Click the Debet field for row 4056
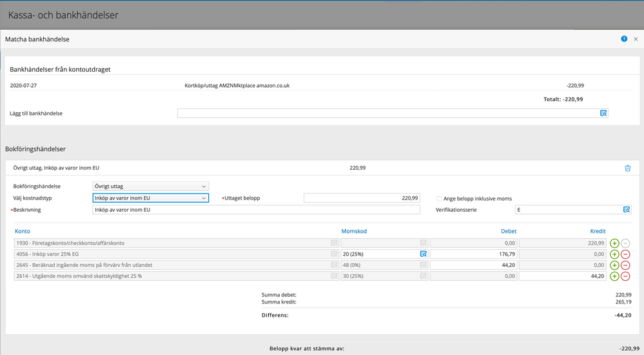The width and height of the screenshot is (644, 355). click(473, 254)
